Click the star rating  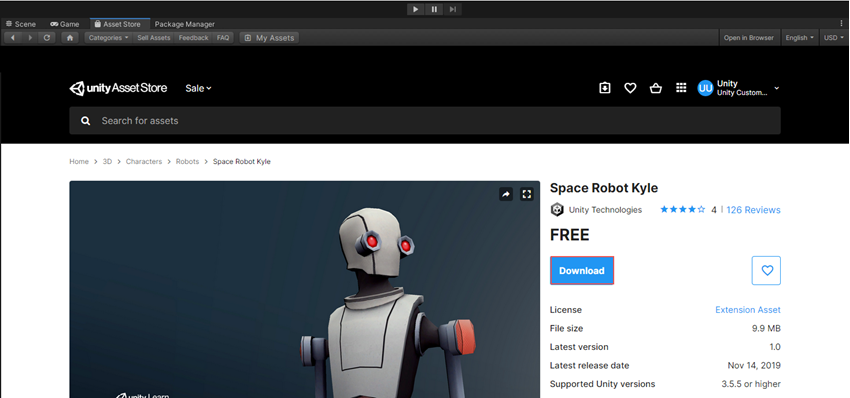(x=682, y=209)
